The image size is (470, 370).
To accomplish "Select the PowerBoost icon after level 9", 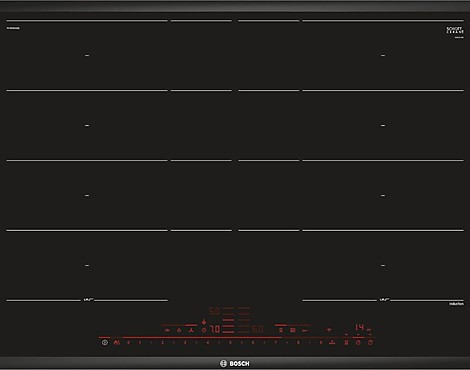I will coord(332,342).
